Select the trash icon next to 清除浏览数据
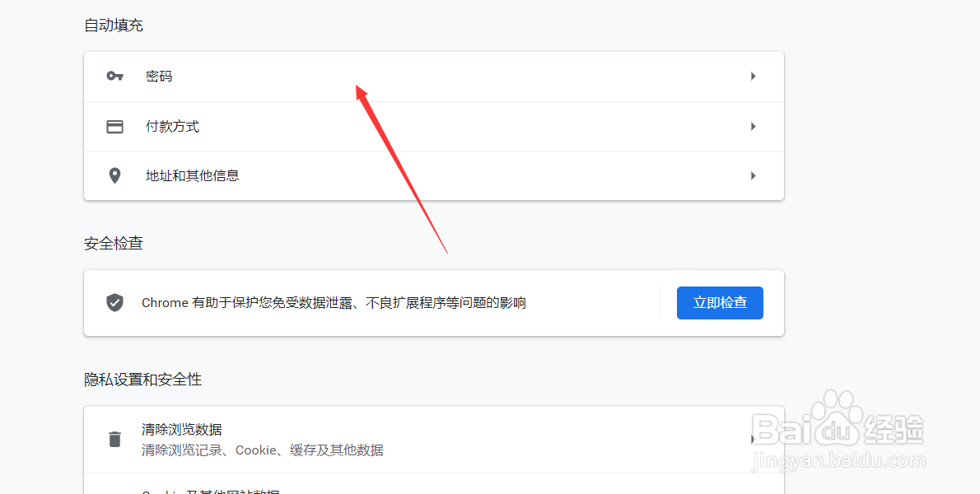Image resolution: width=980 pixels, height=494 pixels. click(114, 439)
